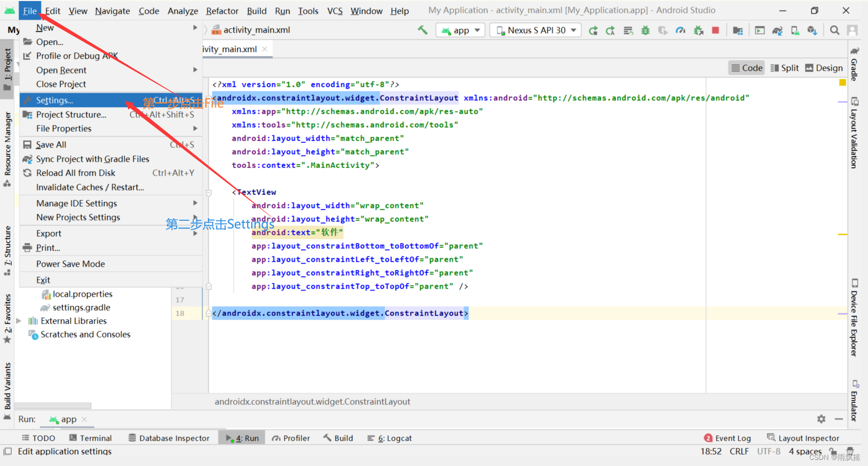Viewport: 868px width, 466px height.
Task: Click the Search Everywhere magnifier icon
Action: (x=835, y=31)
